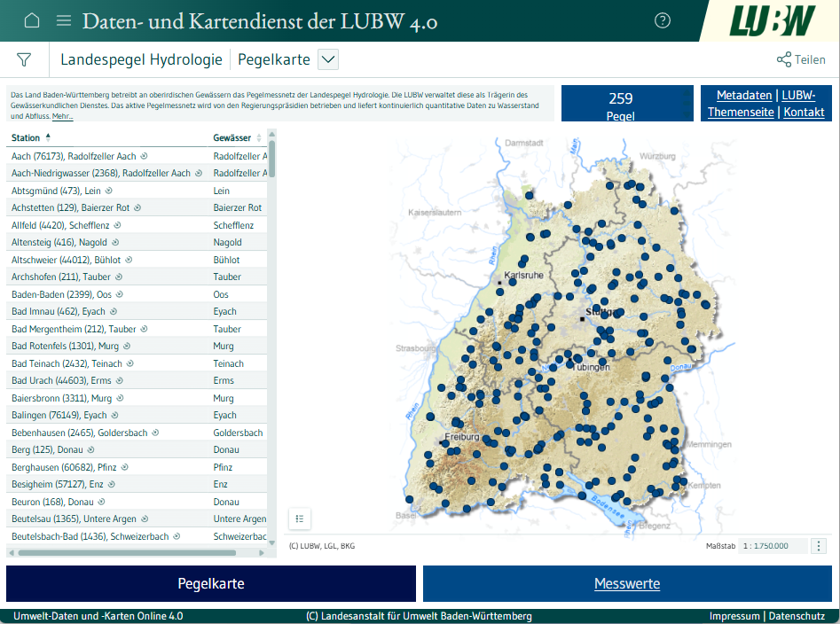840x624 pixels.
Task: Select row Beutelsau (1365), Untere Argen
Action: (138, 519)
